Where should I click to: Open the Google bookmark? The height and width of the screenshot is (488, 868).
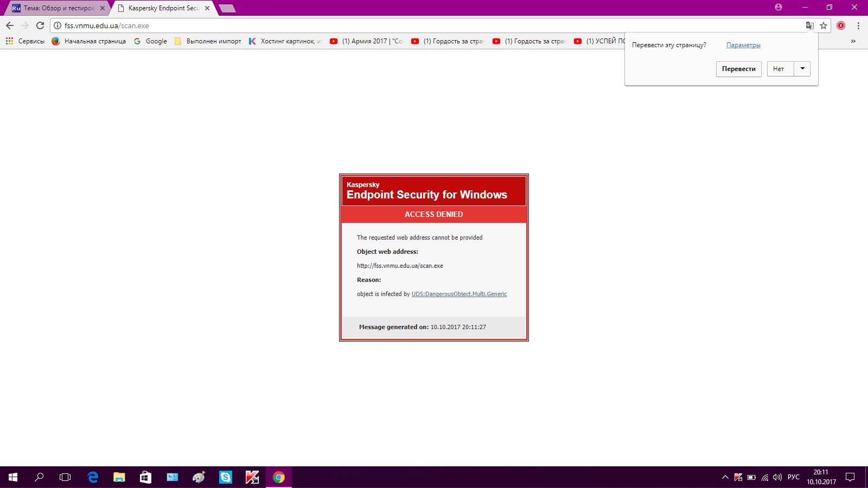(150, 41)
